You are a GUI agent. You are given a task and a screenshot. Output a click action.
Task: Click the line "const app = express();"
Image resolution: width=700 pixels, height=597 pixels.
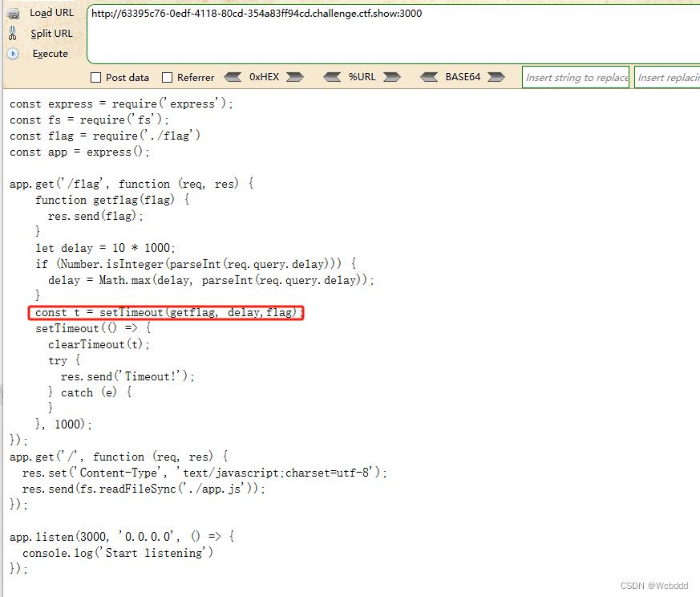coord(79,152)
